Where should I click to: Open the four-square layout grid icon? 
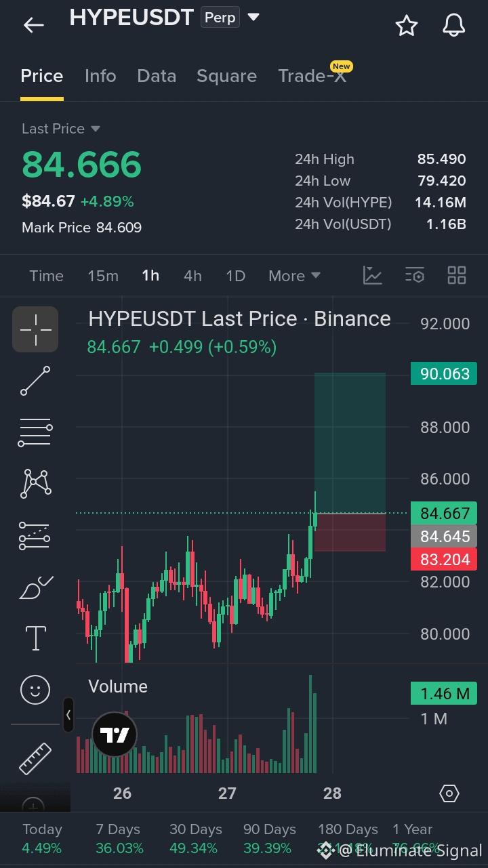[457, 275]
